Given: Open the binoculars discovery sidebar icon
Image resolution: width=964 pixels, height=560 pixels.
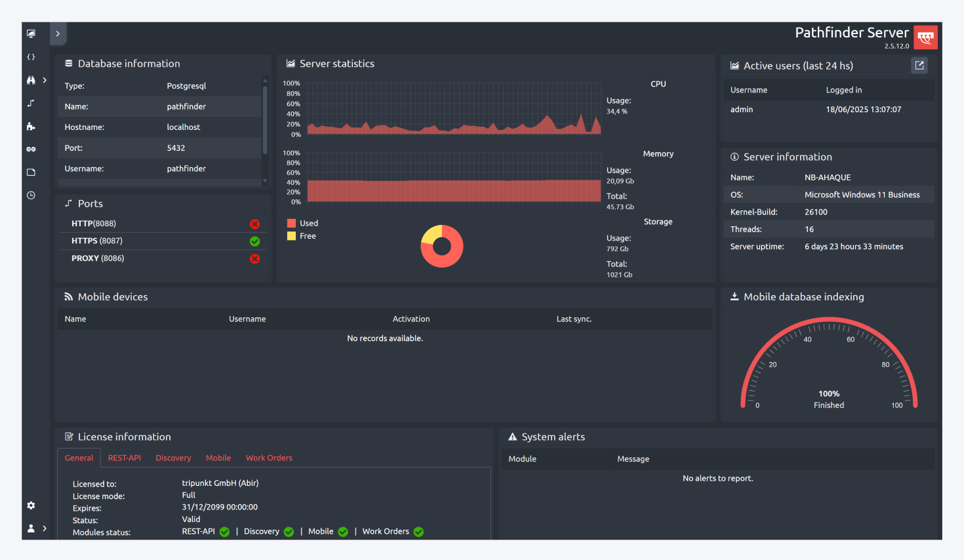Looking at the screenshot, I should coord(31,80).
